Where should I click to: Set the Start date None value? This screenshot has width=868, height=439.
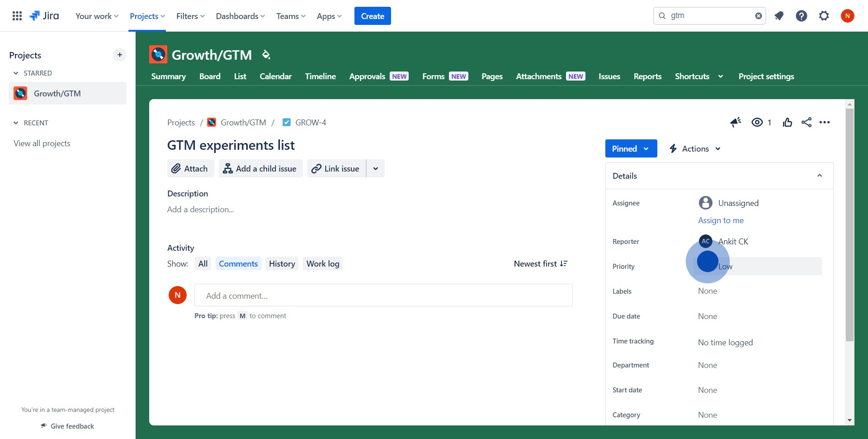708,390
